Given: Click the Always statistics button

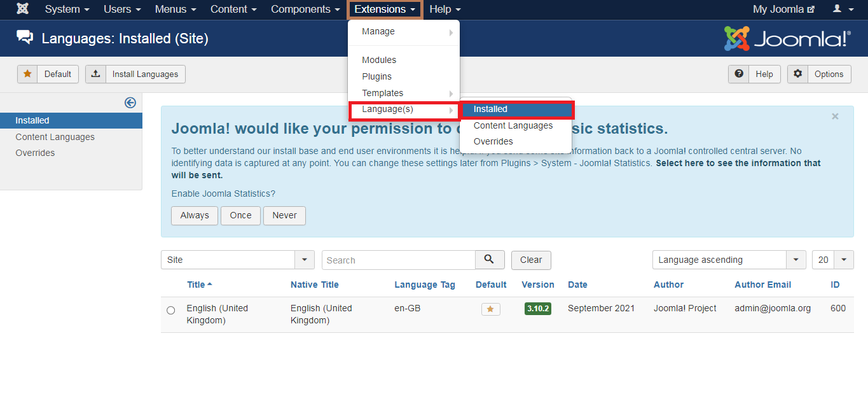Looking at the screenshot, I should [195, 215].
